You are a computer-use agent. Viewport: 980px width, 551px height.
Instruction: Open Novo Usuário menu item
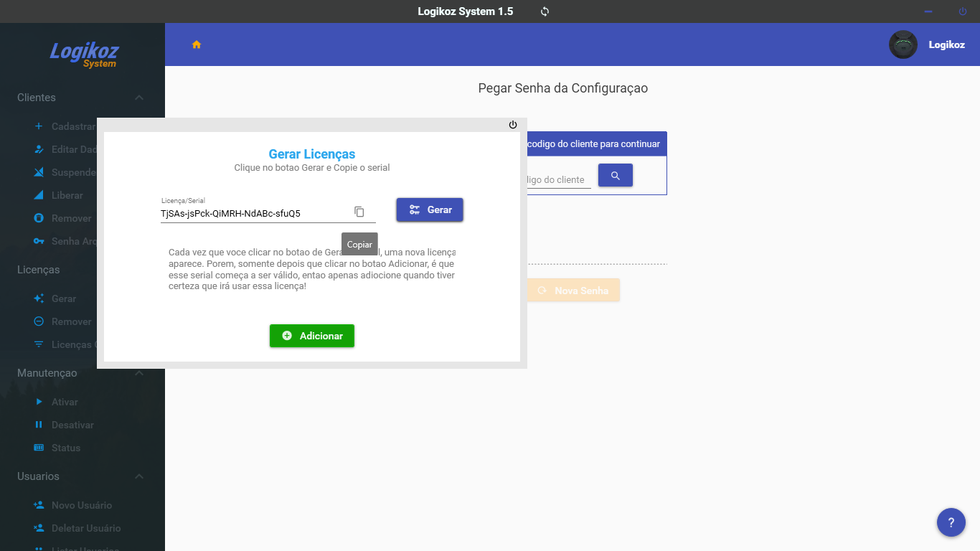click(82, 505)
